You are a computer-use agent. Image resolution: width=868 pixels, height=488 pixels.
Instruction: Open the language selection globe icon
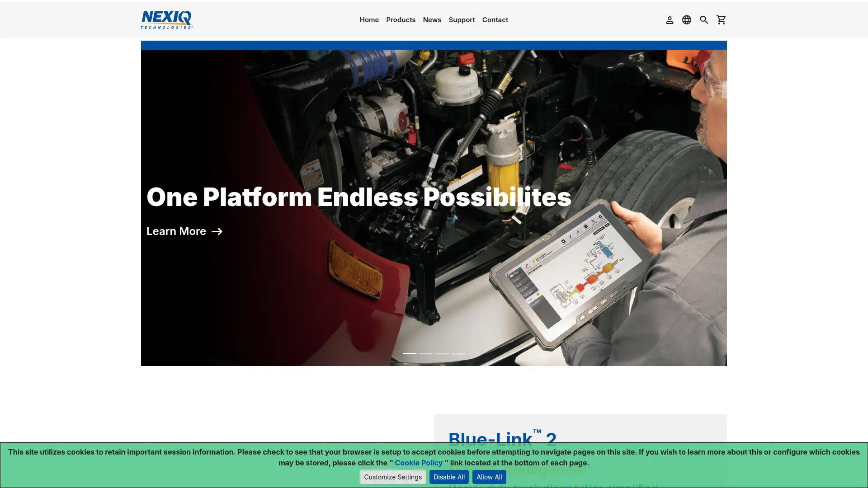[x=686, y=19]
